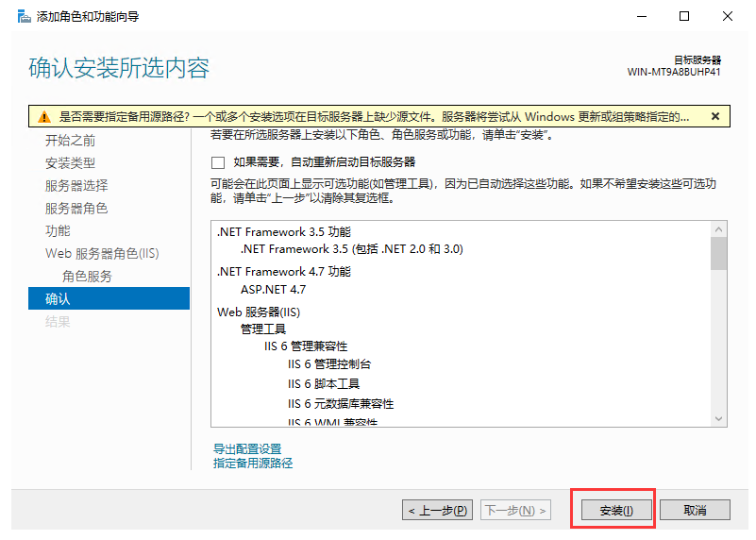Enable automatic restart of target server checkbox

(x=219, y=162)
